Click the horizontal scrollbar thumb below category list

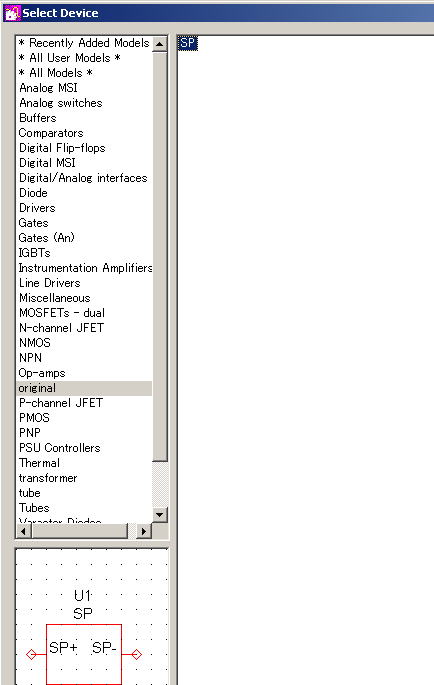coord(80,531)
